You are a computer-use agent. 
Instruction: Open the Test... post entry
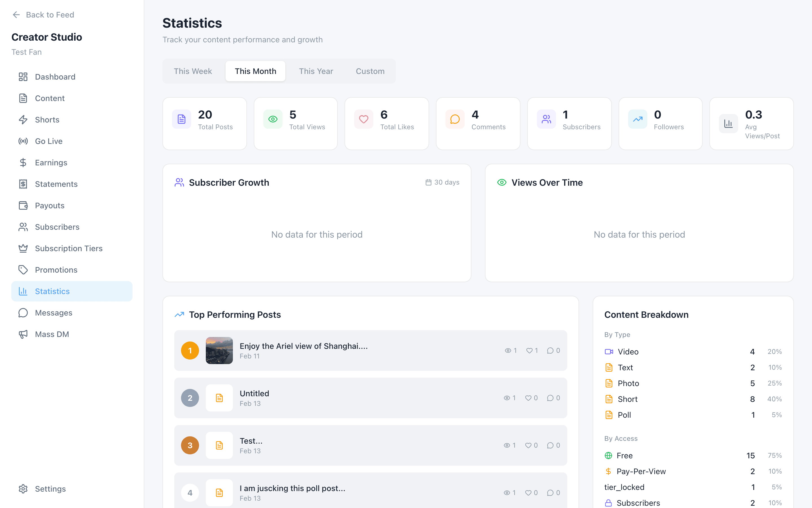[x=370, y=446]
